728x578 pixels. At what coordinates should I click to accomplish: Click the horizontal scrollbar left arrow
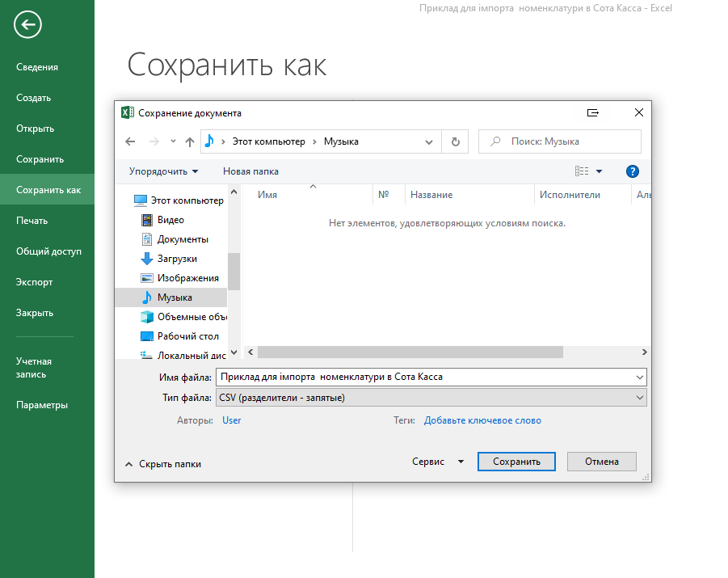tap(250, 352)
